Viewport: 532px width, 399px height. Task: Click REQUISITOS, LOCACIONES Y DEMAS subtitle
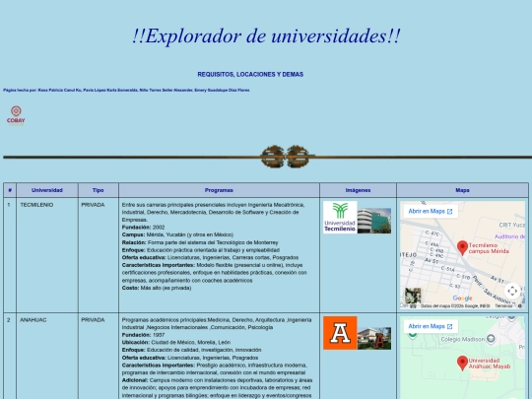(250, 74)
